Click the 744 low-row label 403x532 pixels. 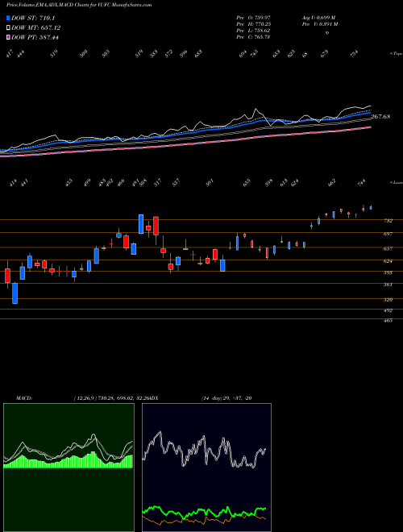click(x=362, y=183)
